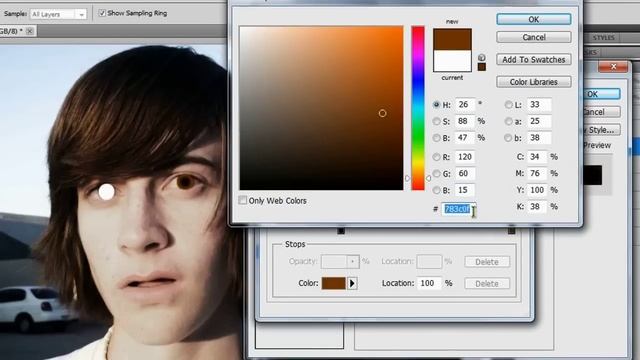Open the color stop arrow menu

point(352,283)
